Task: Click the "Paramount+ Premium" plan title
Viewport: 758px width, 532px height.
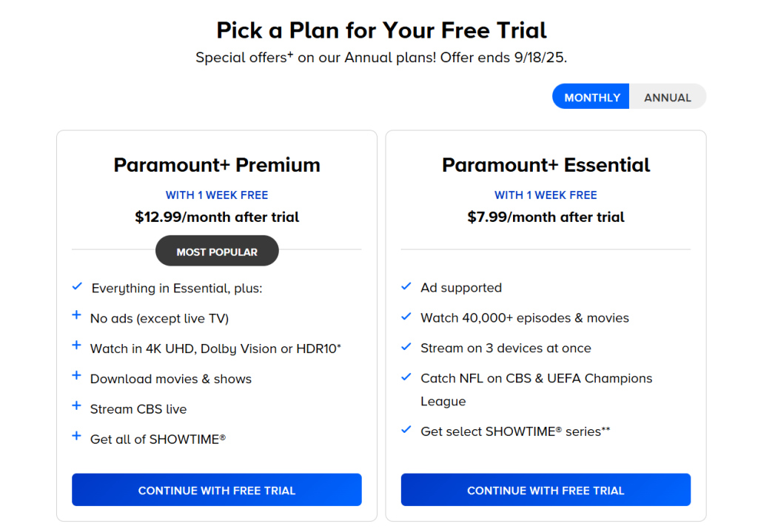Action: (x=216, y=164)
